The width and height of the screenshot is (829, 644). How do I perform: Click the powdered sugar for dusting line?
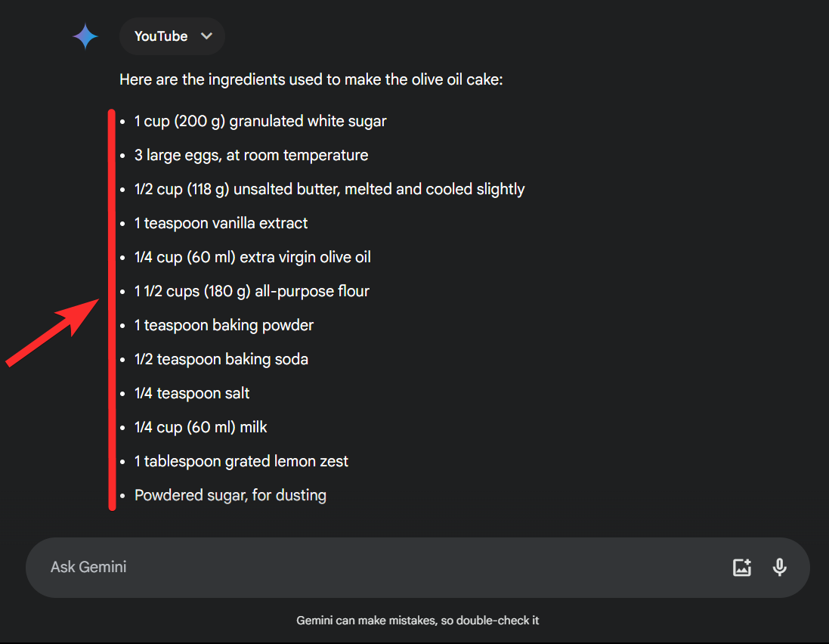(x=230, y=495)
